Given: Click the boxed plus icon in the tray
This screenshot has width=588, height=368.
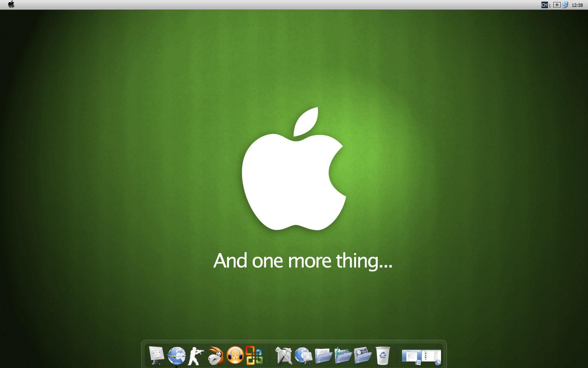Looking at the screenshot, I should [x=557, y=5].
